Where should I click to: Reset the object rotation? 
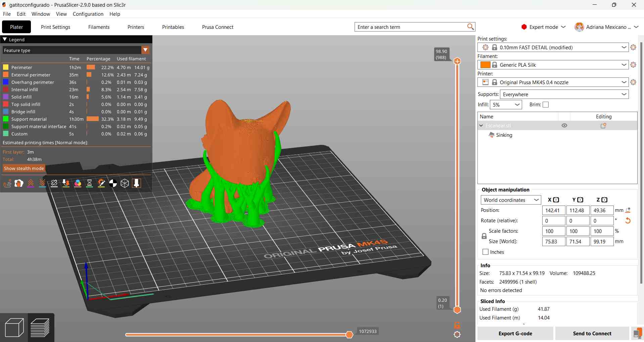click(x=628, y=221)
